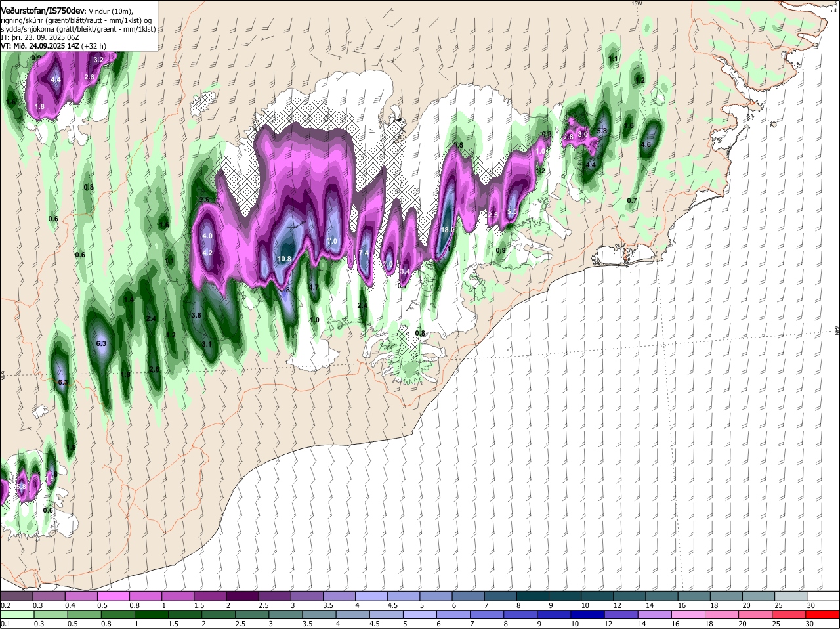Click the 4.7 precipitation value on the map
Image resolution: width=840 pixels, height=629 pixels.
pos(314,287)
